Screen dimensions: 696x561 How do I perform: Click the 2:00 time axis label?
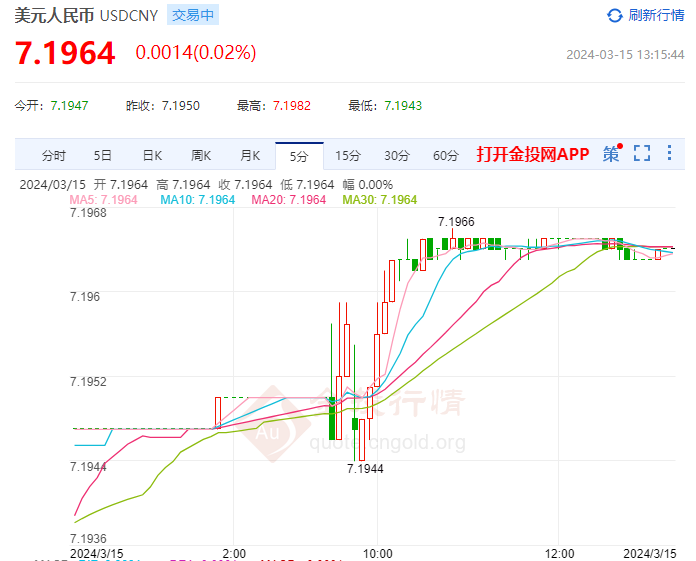click(x=234, y=553)
